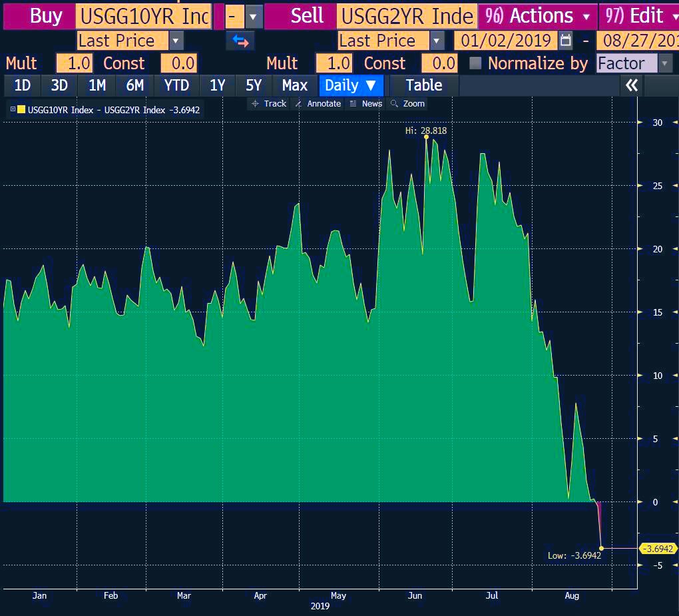Click the Sell side Last Price field
The height and width of the screenshot is (616, 679).
(x=383, y=41)
